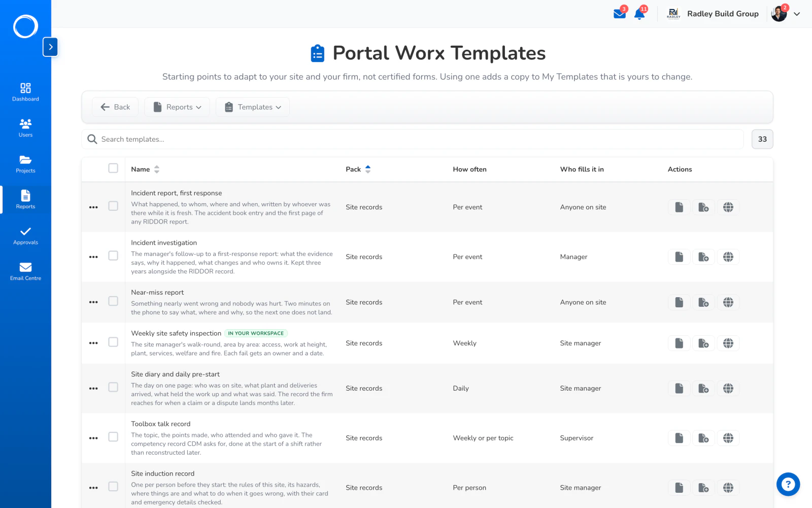
Task: Click the Back button
Action: [115, 107]
